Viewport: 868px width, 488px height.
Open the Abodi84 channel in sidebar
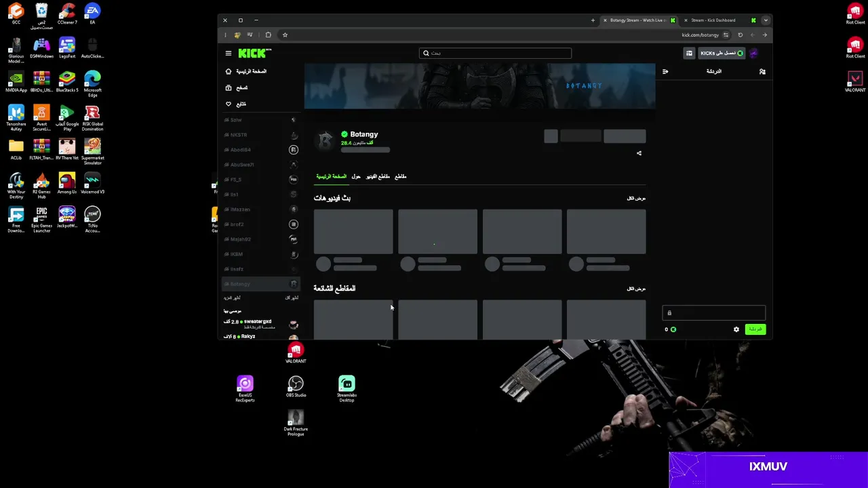261,150
